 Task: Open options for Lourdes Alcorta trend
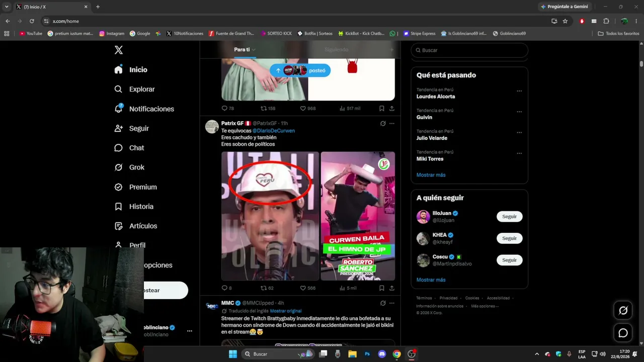(x=519, y=91)
